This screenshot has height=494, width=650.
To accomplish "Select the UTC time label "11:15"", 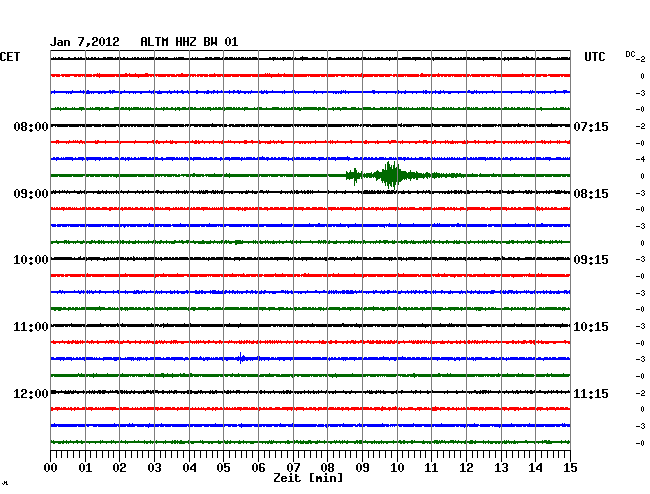I will click(591, 393).
